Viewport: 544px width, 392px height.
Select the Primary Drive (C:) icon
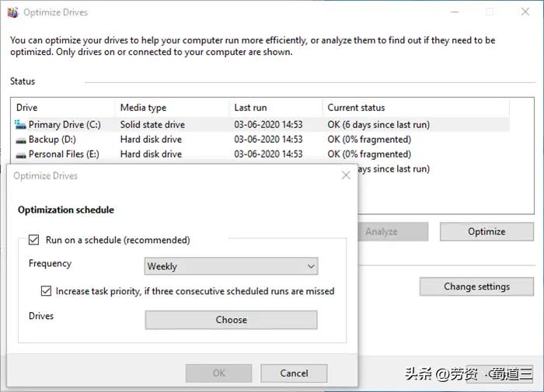(20, 124)
